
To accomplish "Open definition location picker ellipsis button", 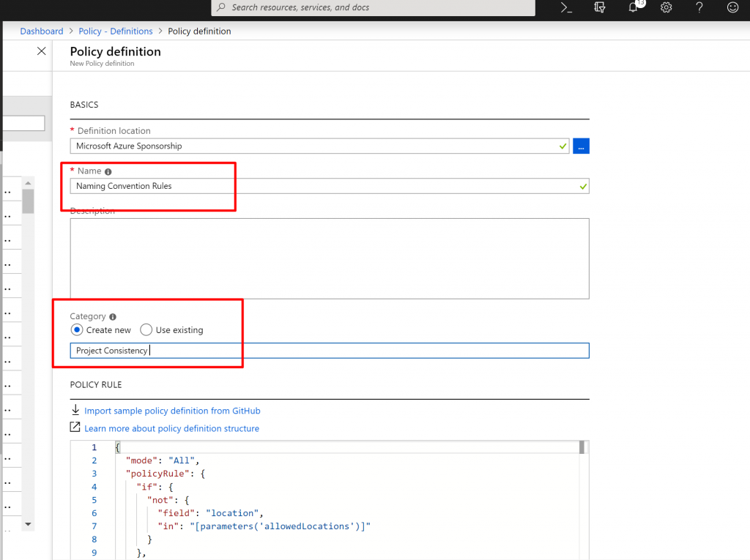I will pyautogui.click(x=581, y=146).
